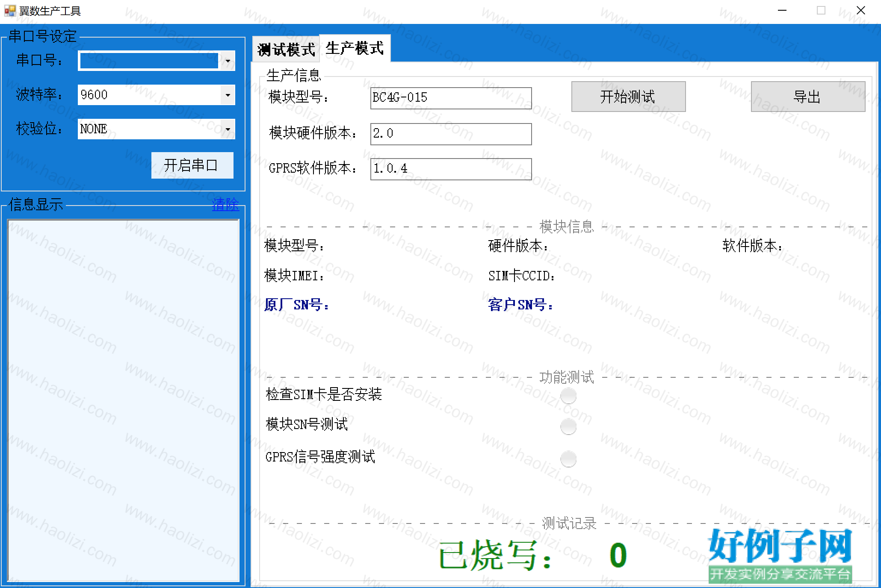Image resolution: width=881 pixels, height=588 pixels.
Task: Maximize the 翼数生产工具 window
Action: coord(821,11)
